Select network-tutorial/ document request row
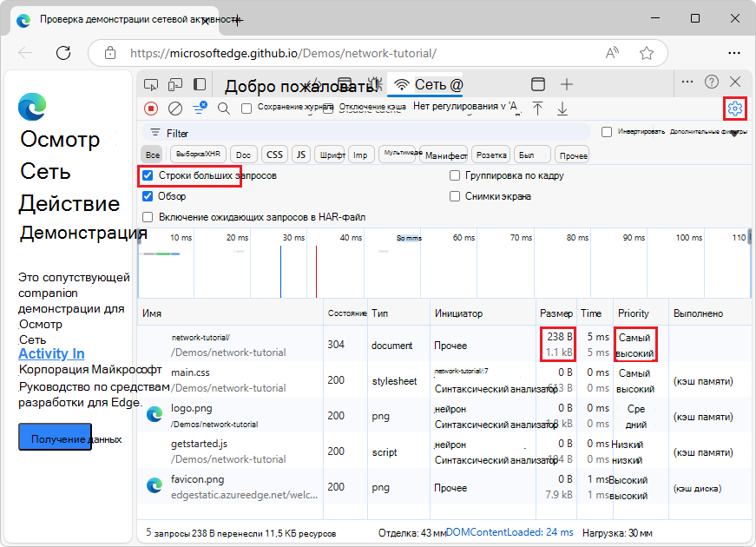This screenshot has height=547, width=756. click(x=444, y=344)
